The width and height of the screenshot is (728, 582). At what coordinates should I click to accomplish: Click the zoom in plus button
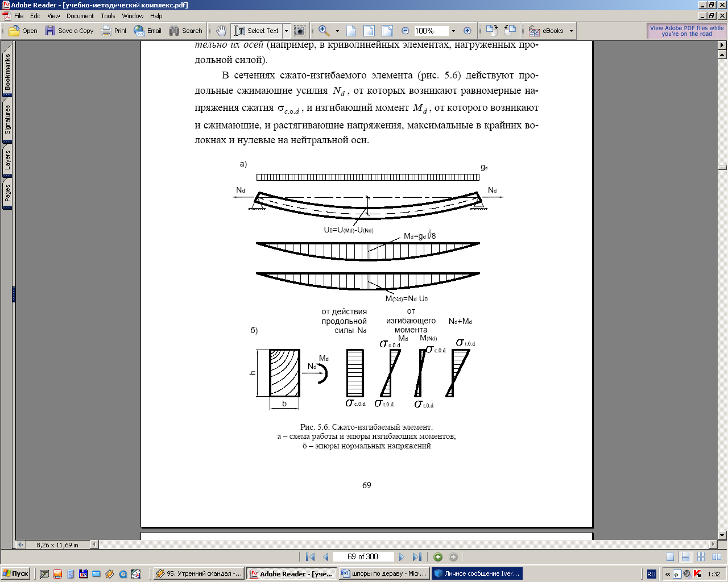pyautogui.click(x=468, y=31)
